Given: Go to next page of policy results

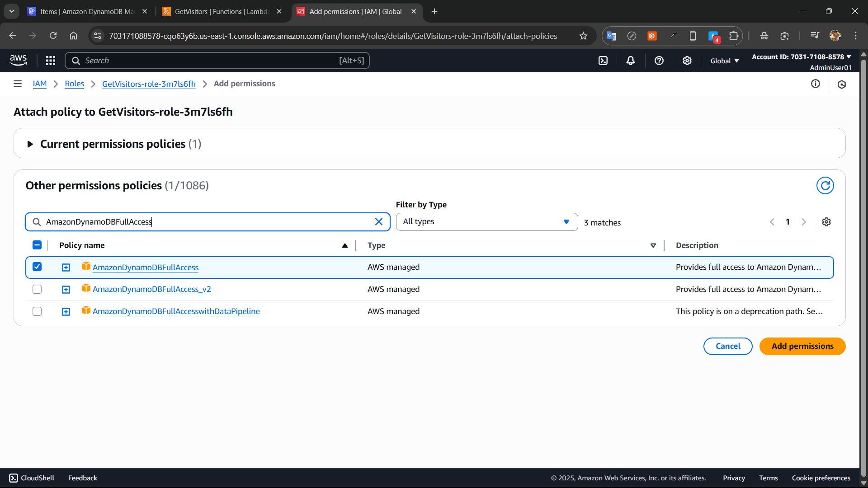Looking at the screenshot, I should coord(804,222).
